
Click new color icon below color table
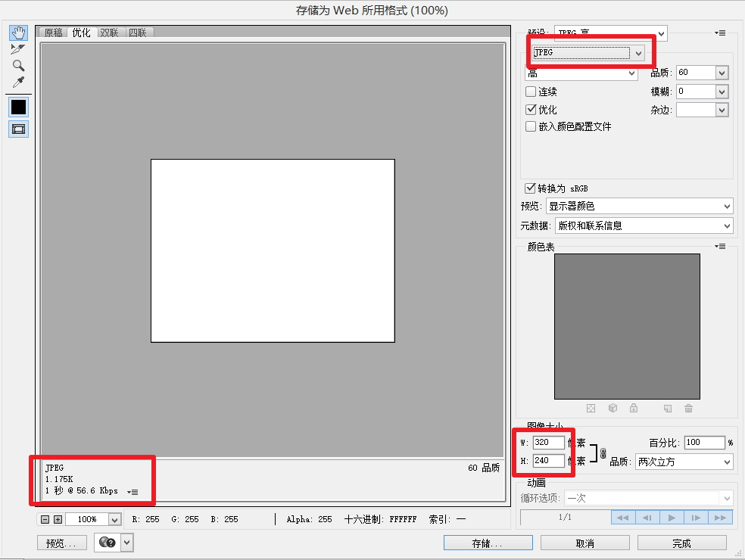[x=668, y=409]
